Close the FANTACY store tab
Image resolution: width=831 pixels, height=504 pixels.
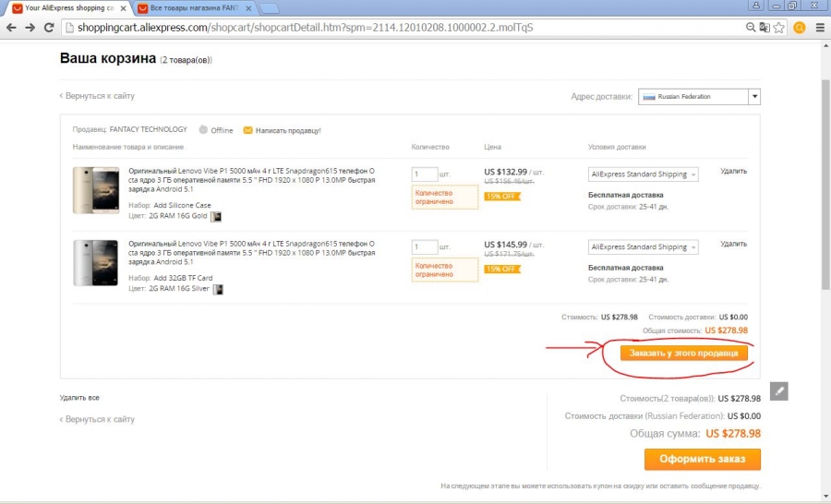pyautogui.click(x=248, y=8)
